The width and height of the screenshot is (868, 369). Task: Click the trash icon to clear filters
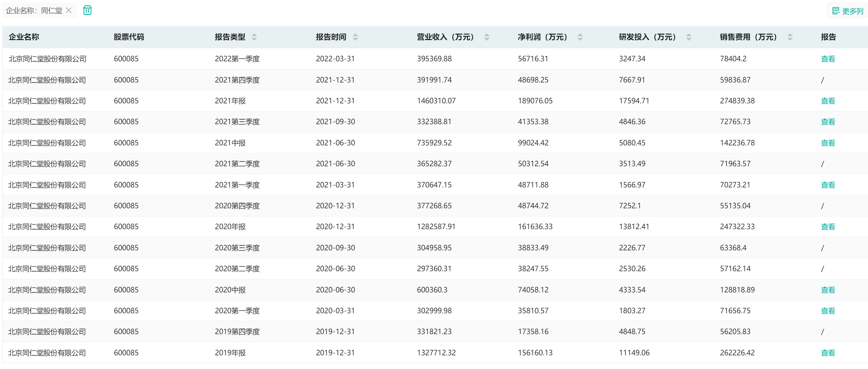pos(87,10)
